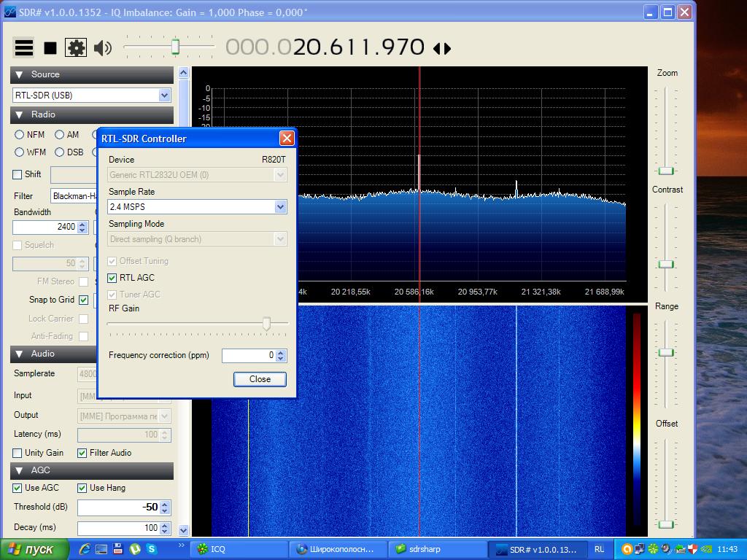This screenshot has width=747, height=560.
Task: Open the Windows Пуск start button
Action: 34,549
